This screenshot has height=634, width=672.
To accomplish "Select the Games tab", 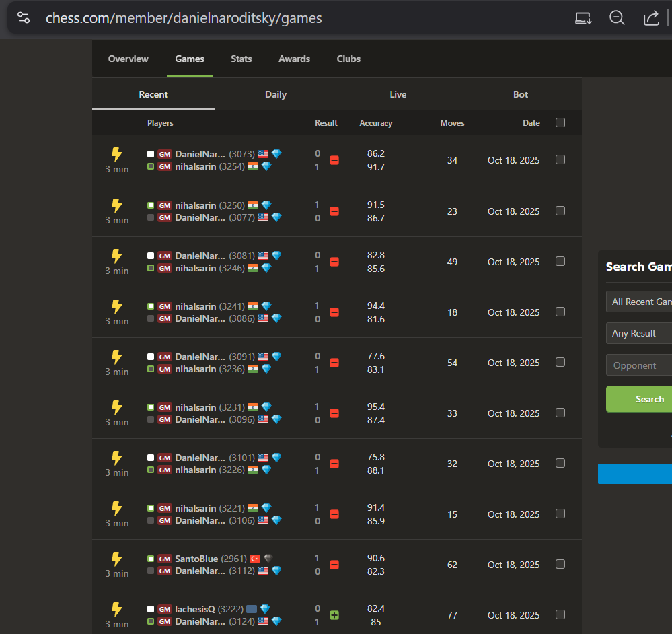I will [190, 59].
